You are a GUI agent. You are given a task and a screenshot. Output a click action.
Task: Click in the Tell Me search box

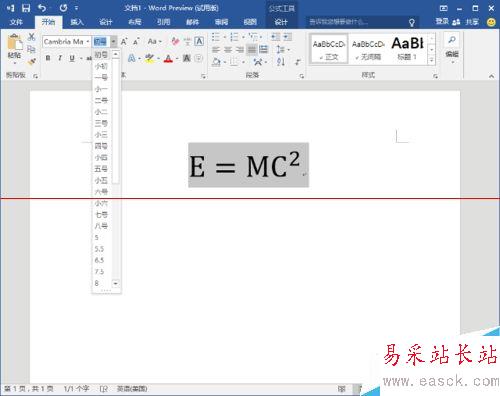pos(362,22)
